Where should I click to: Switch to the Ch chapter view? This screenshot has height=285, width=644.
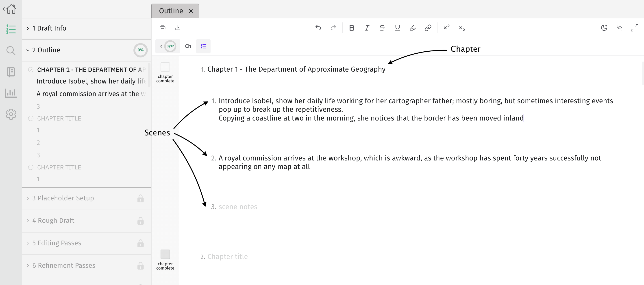tap(188, 46)
